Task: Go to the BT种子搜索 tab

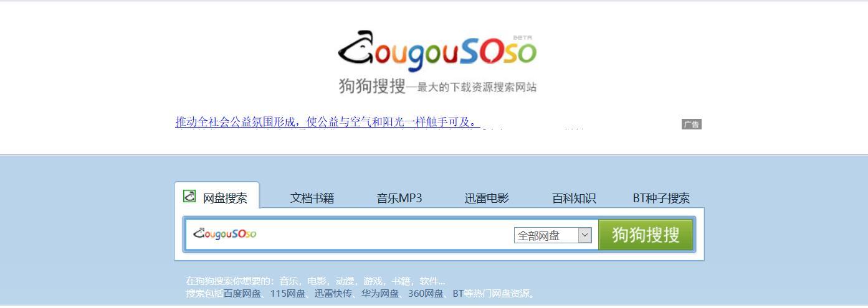Action: [661, 198]
